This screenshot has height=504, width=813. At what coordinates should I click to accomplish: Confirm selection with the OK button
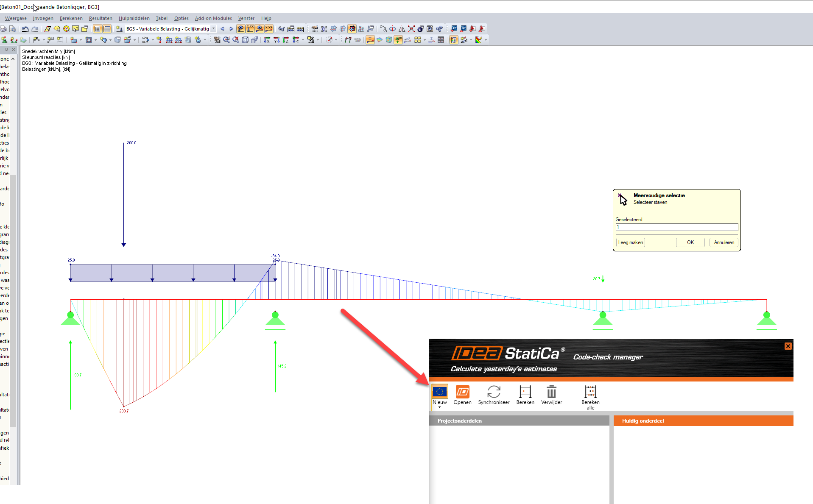tap(690, 242)
